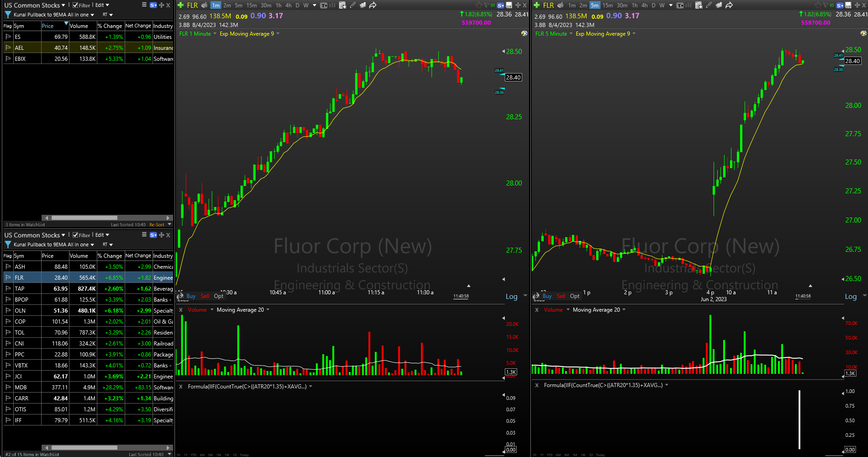
Task: Click the Buy button under the 1-minute chart
Action: tap(191, 296)
